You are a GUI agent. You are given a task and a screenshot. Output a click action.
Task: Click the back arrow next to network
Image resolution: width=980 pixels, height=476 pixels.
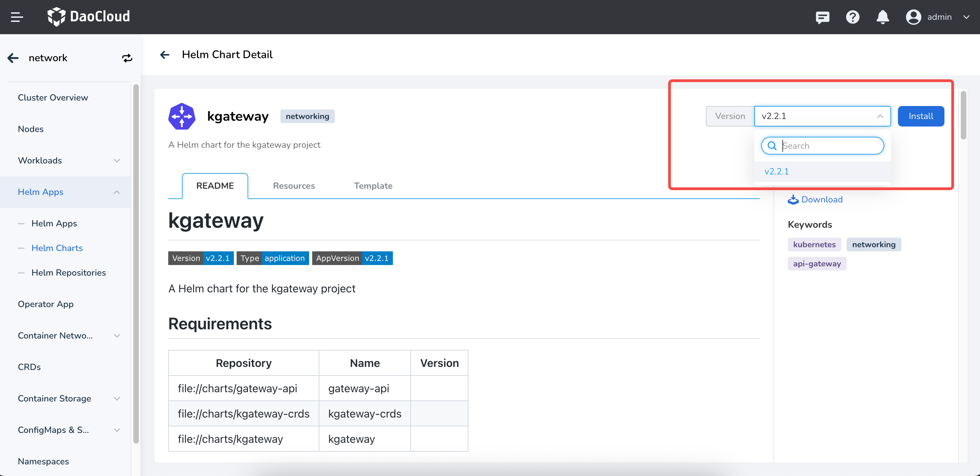pyautogui.click(x=13, y=58)
